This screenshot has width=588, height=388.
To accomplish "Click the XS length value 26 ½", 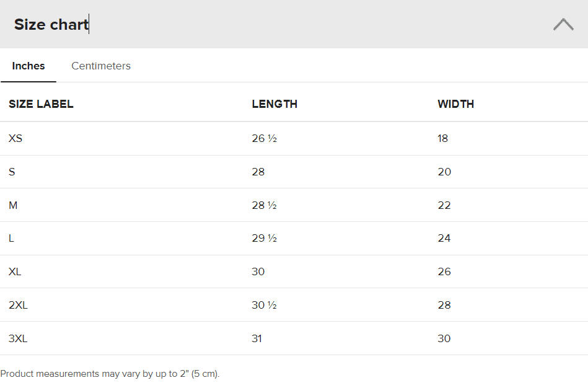I will point(265,138).
